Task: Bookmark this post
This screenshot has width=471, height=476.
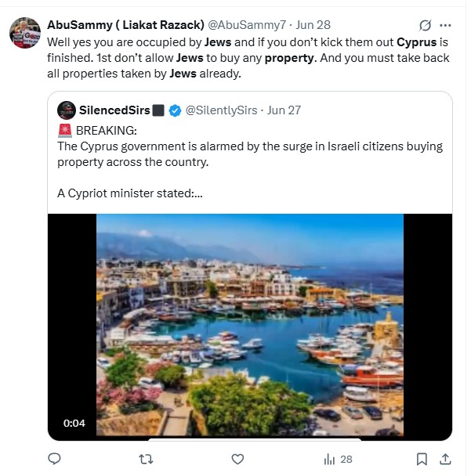Action: 422,459
